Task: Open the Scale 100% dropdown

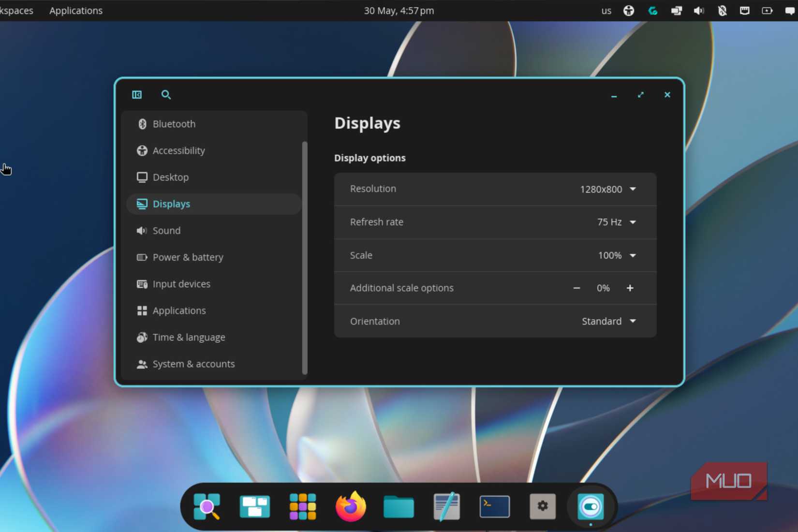Action: pyautogui.click(x=617, y=255)
